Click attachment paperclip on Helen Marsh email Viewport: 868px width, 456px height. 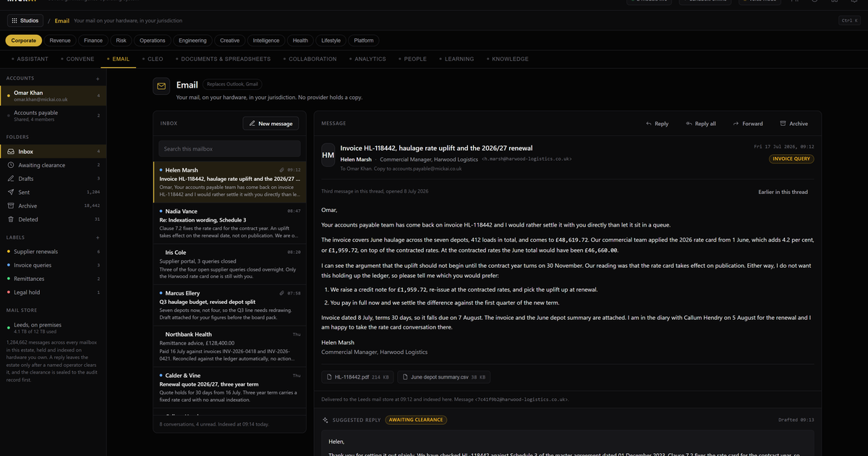(x=282, y=170)
